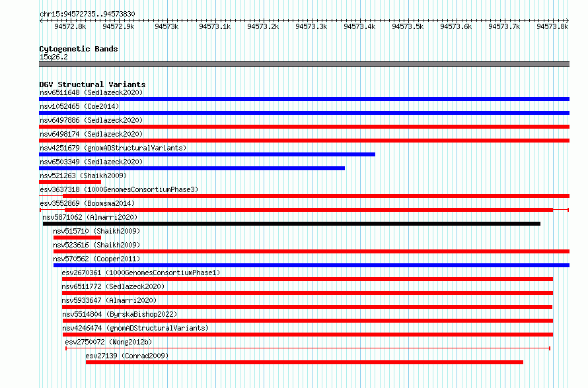Screen dimensions: 588x388
Task: Click the red bar under esv2670361
Action: [x=307, y=279]
